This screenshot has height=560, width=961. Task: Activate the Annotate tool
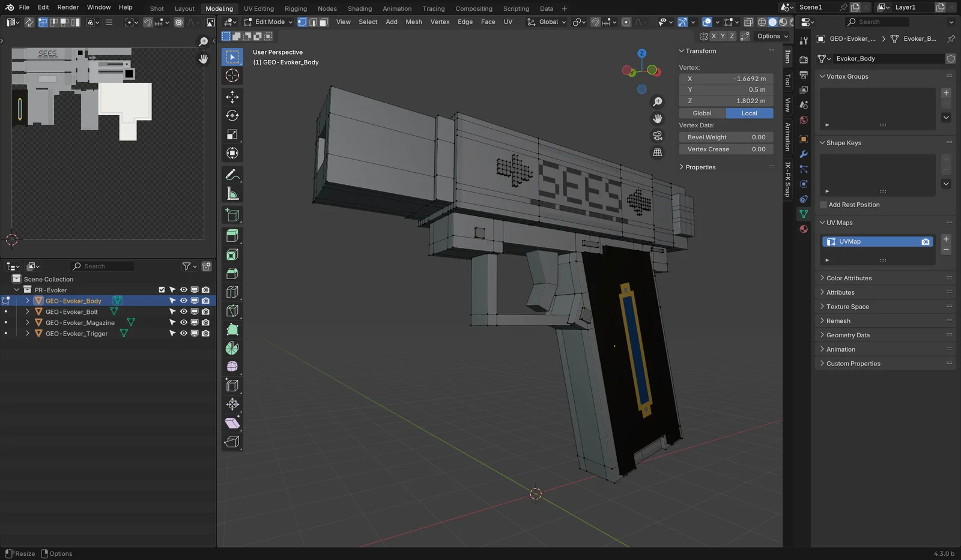(x=232, y=175)
